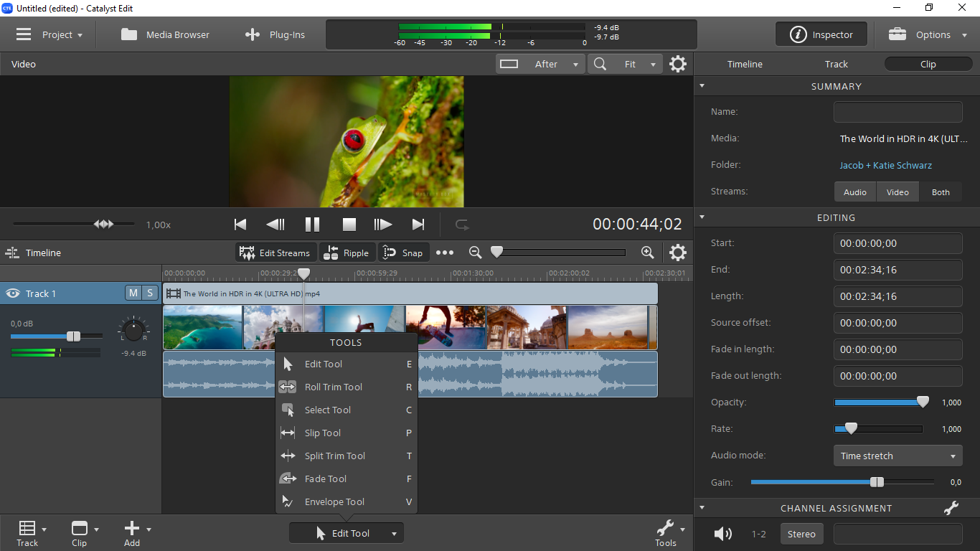The height and width of the screenshot is (551, 980).
Task: Jump to the start of the timeline
Action: click(240, 225)
